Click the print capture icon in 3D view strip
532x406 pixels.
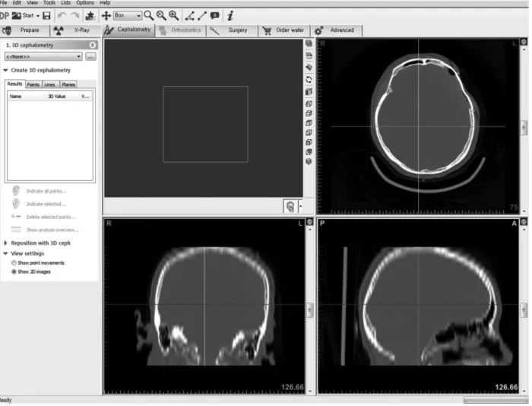tap(309, 56)
